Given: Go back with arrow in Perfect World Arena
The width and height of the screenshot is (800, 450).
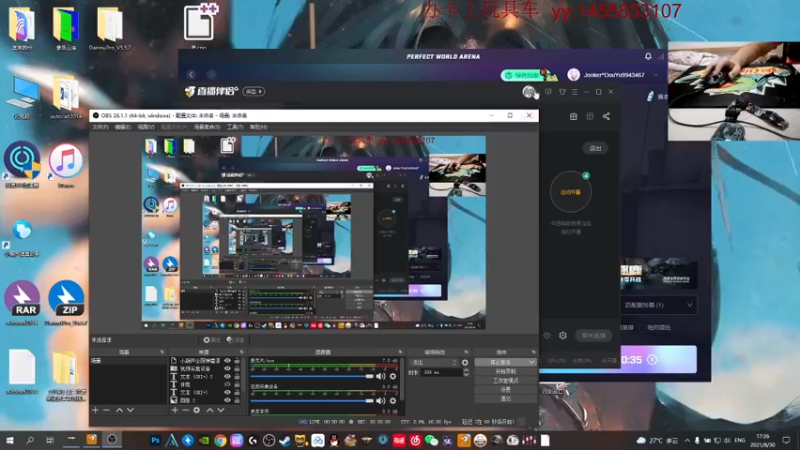Looking at the screenshot, I should coord(191,74).
